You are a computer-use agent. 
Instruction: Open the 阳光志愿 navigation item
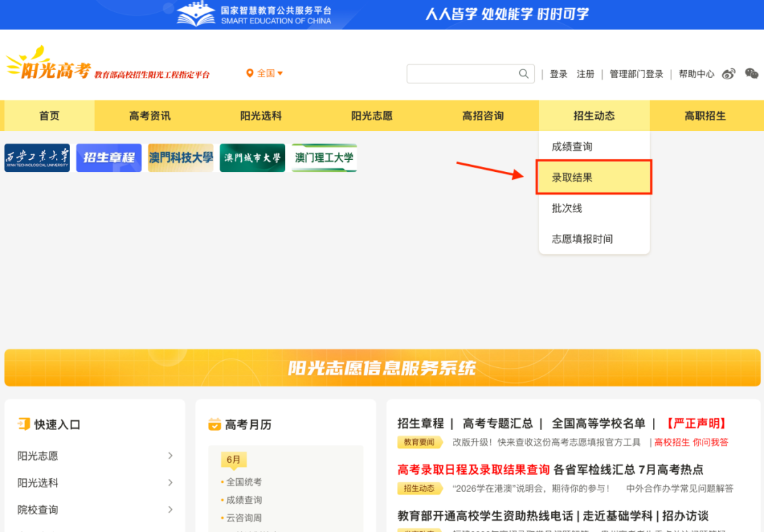pos(372,115)
